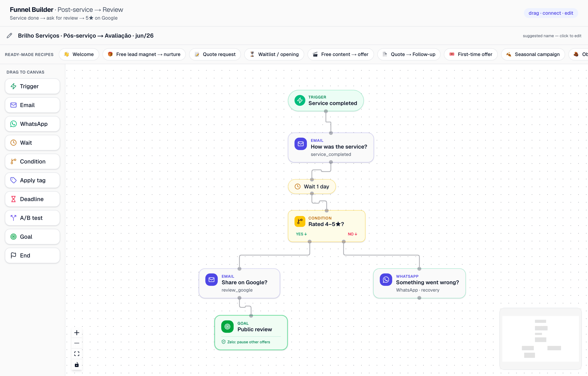The height and width of the screenshot is (376, 588).
Task: Select the Something went wrong? node title
Action: point(427,282)
